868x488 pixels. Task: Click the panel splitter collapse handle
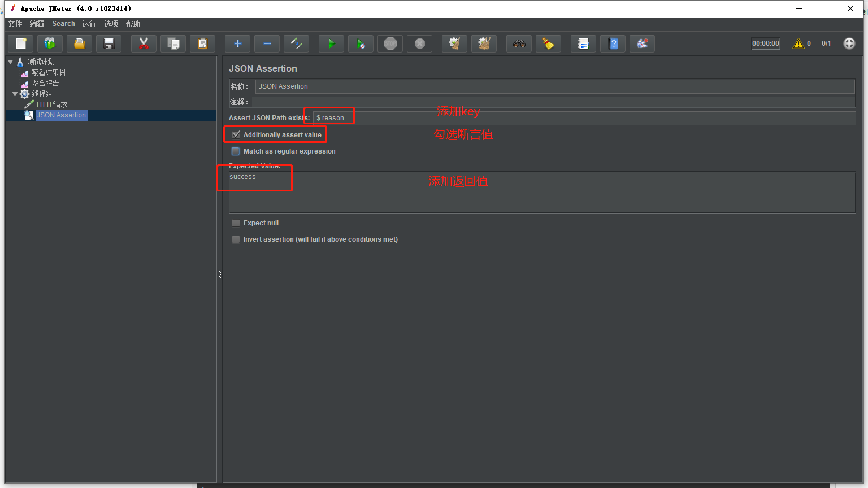pyautogui.click(x=220, y=274)
